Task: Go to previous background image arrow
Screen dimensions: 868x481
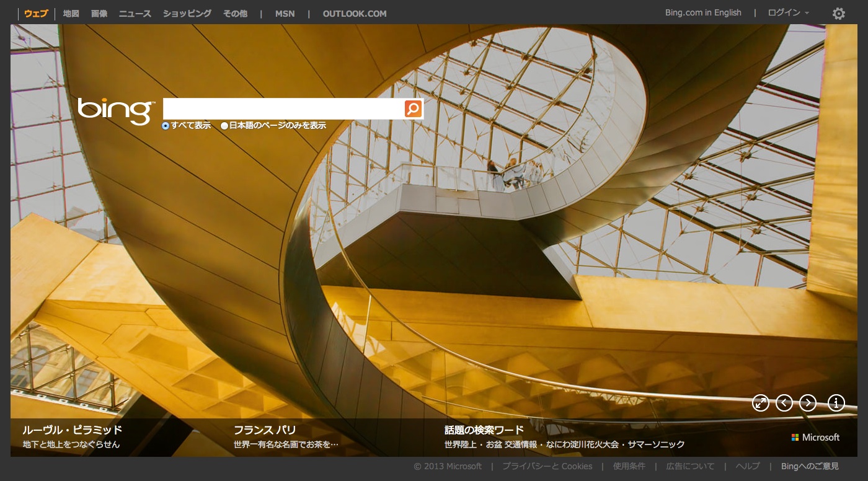Action: point(784,403)
